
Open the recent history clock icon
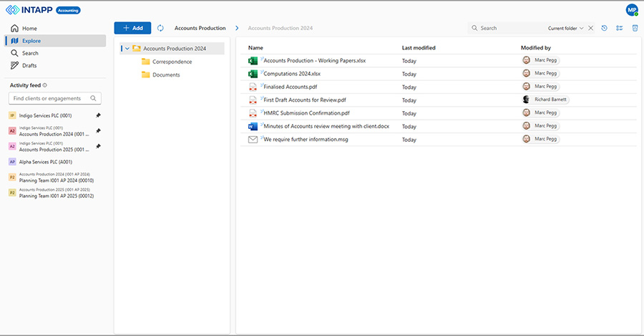(605, 28)
